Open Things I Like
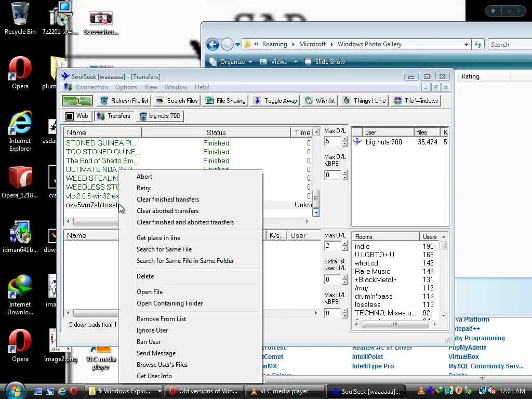The height and width of the screenshot is (399, 532). tap(364, 101)
